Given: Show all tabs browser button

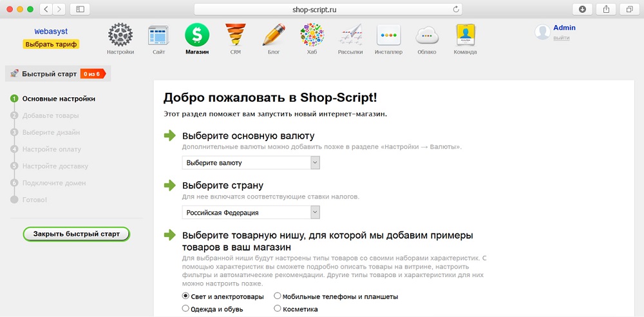Looking at the screenshot, I should [630, 9].
